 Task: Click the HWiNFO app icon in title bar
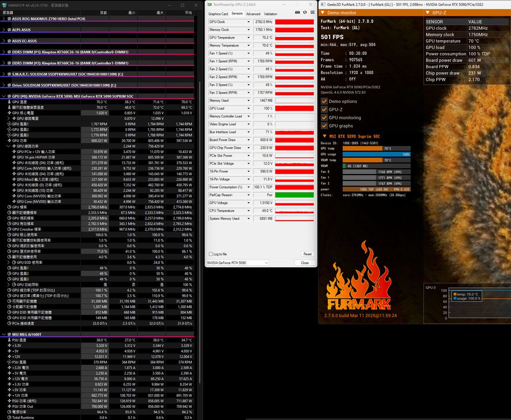coord(4,5)
